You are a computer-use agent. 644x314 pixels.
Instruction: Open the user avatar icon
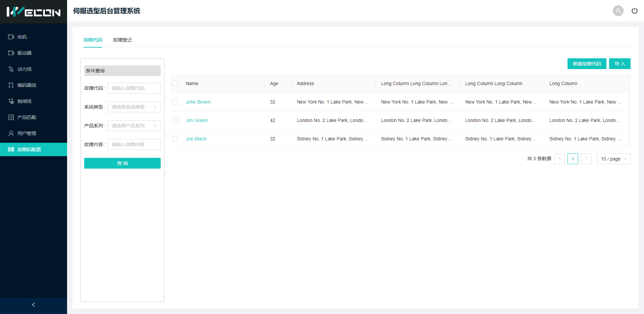point(618,11)
